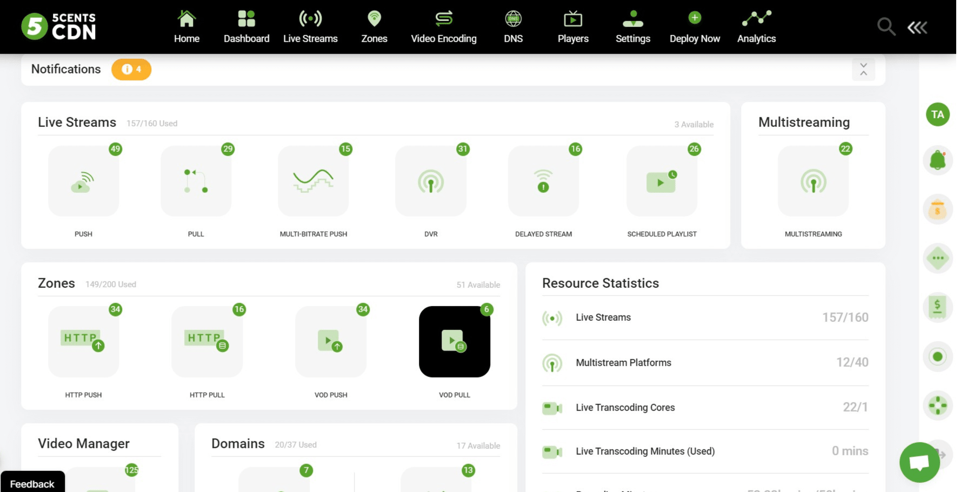Click the record circle sidebar icon
This screenshot has width=980, height=492.
click(x=938, y=356)
